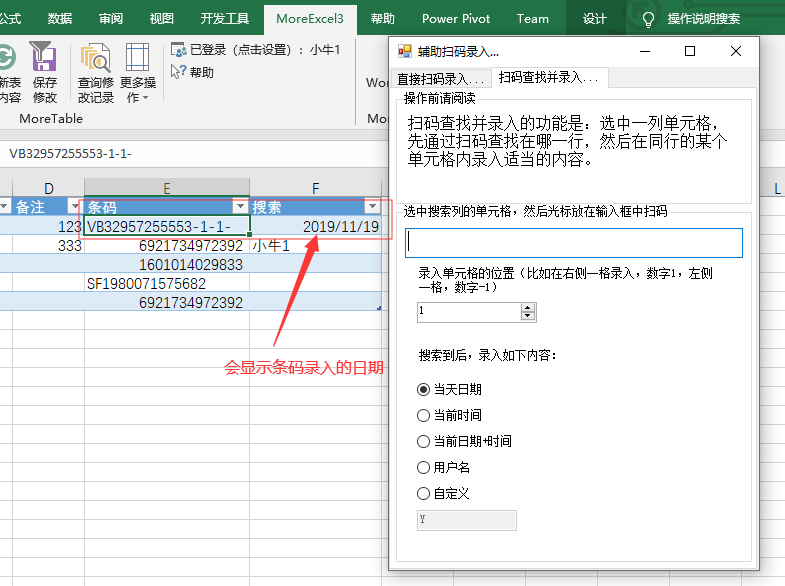Open the Power Pivot ribbon tab
Viewport: 785px width, 586px height.
click(x=454, y=19)
